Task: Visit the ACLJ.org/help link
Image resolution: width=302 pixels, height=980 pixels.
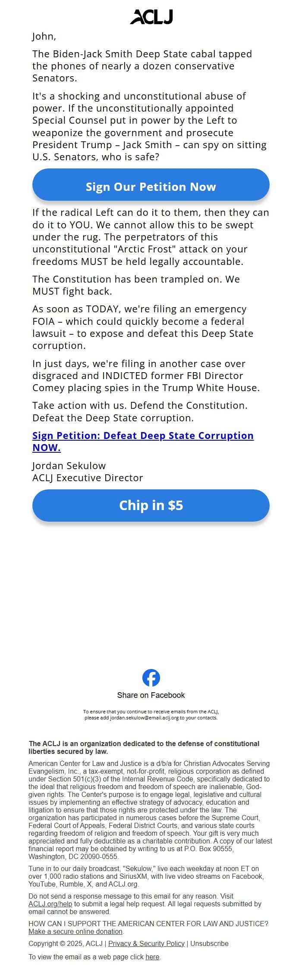Action: point(50,904)
